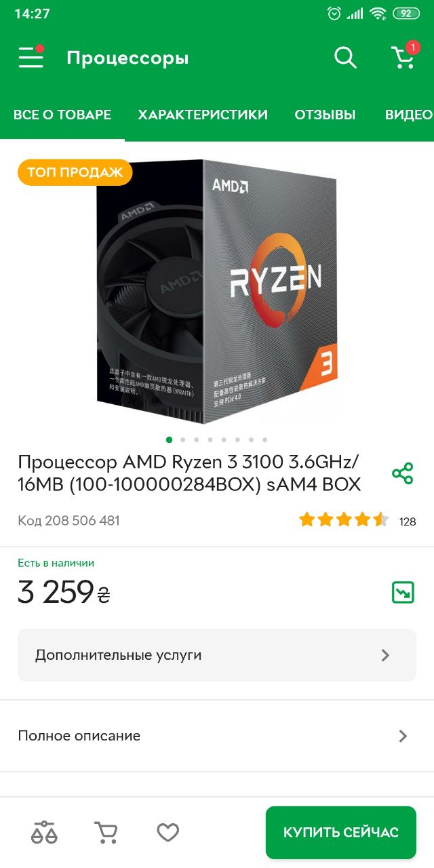Screen dimensions: 434x868
Task: Tap the Ryzen box product image
Action: coord(217,292)
